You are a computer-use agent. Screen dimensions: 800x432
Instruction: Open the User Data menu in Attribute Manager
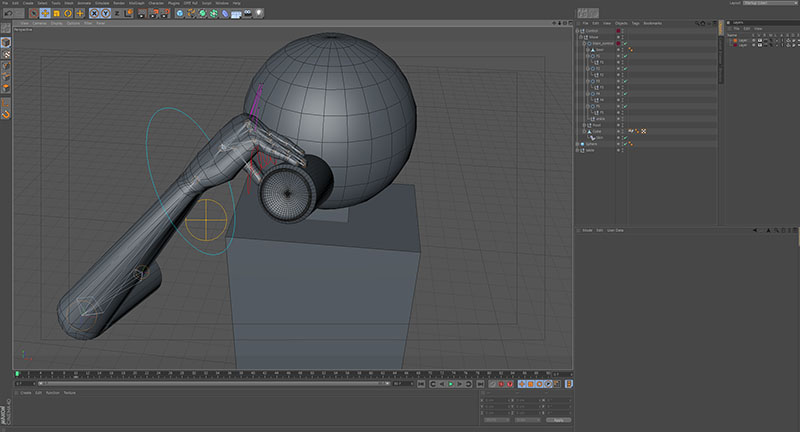[615, 231]
